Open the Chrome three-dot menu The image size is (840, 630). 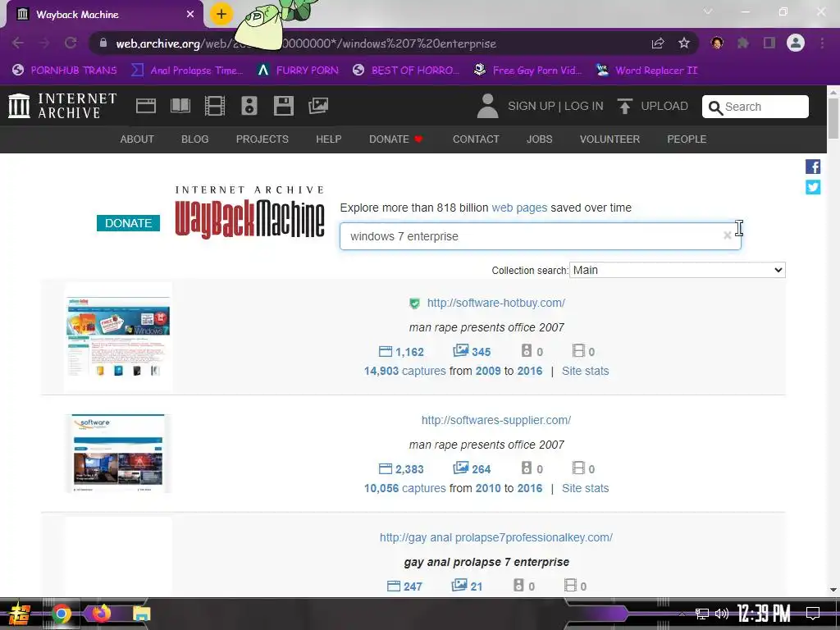click(822, 43)
